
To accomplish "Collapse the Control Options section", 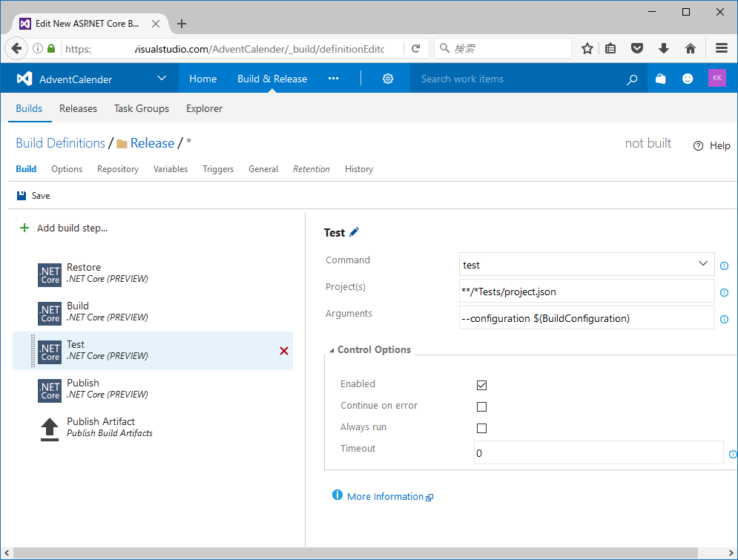I will coord(332,350).
